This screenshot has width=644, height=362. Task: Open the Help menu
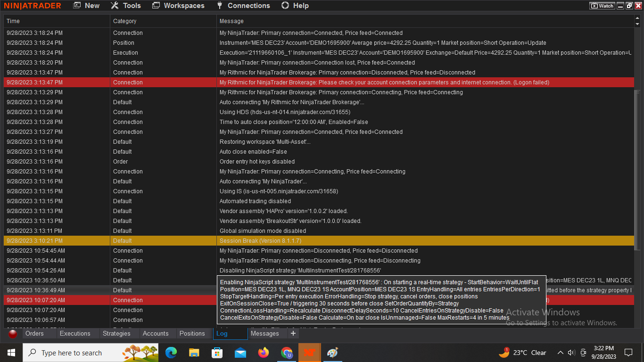point(295,6)
